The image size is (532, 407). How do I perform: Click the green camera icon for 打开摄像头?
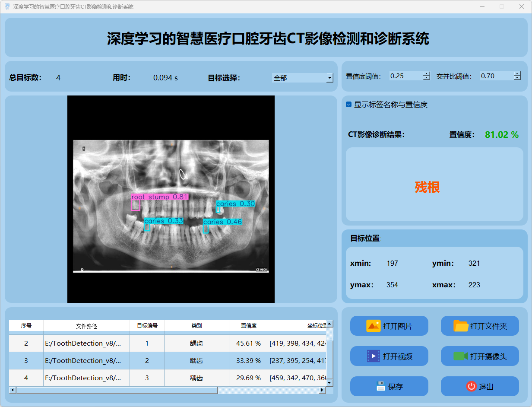461,356
